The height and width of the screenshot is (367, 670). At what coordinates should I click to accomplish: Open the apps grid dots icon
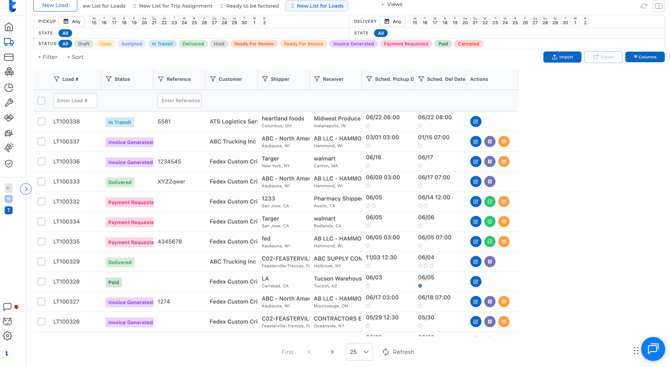point(636,350)
